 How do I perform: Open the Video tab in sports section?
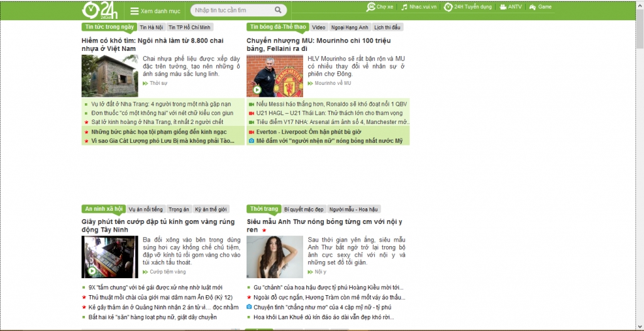(x=319, y=28)
